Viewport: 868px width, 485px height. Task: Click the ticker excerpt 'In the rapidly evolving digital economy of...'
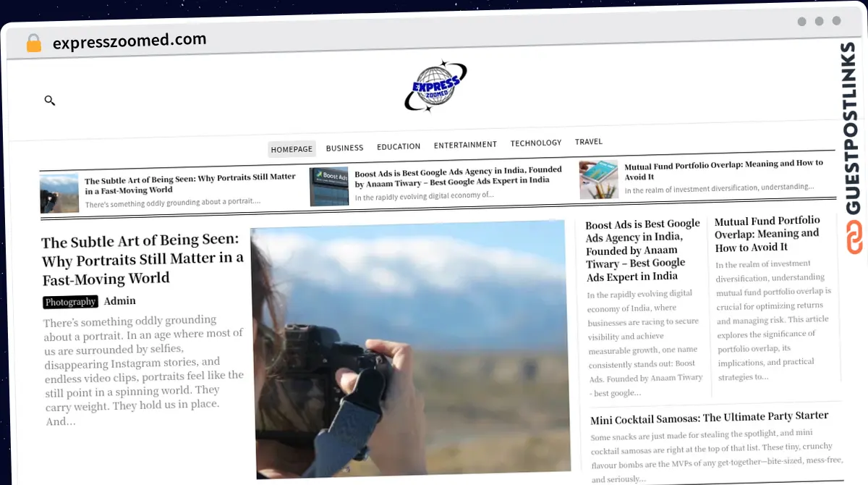pyautogui.click(x=424, y=195)
